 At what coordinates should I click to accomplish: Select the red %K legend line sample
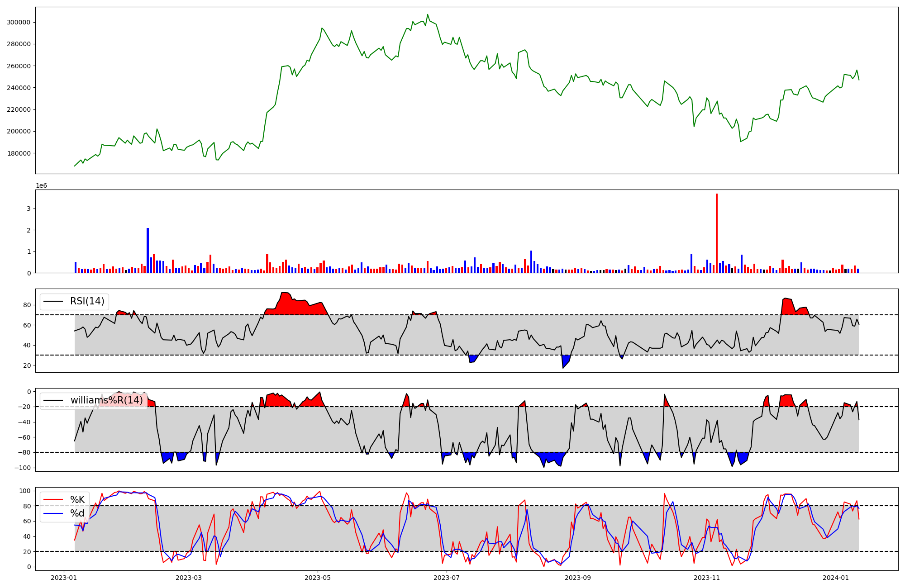52,500
